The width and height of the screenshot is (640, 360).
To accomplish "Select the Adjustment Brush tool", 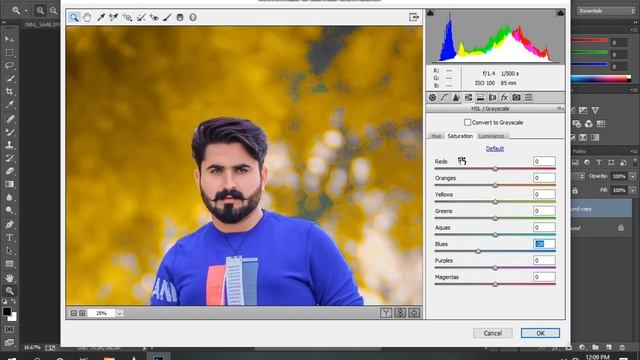I will (x=167, y=17).
